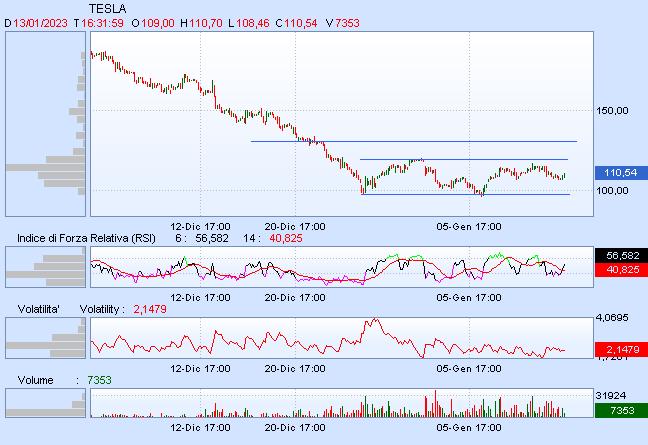
Task: Click 05-Gen 17:00 label under volatility panel
Action: tap(469, 369)
